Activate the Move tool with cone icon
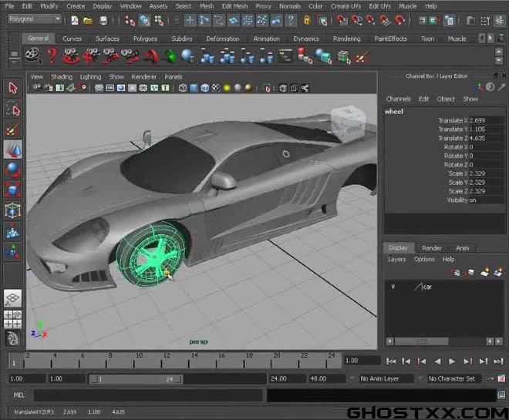Viewport: 509px width, 420px height. pyautogui.click(x=12, y=150)
